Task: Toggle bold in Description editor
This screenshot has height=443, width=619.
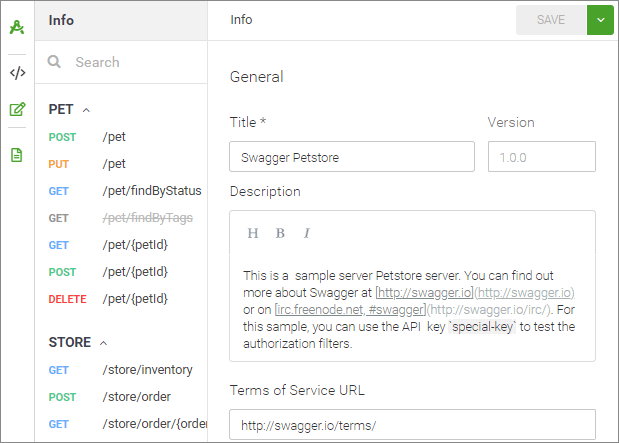Action: (x=280, y=233)
